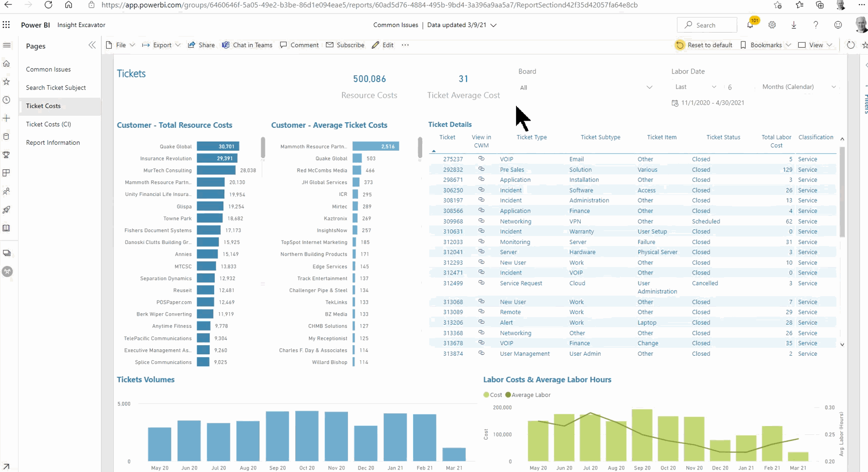868x472 pixels.
Task: Open Workspaces icon in left rail
Action: (7, 254)
